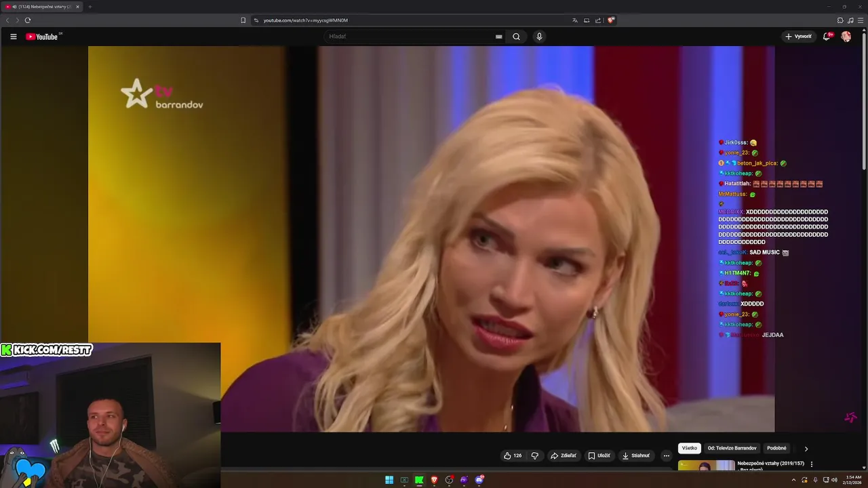Open the Windows Start menu

(x=389, y=480)
